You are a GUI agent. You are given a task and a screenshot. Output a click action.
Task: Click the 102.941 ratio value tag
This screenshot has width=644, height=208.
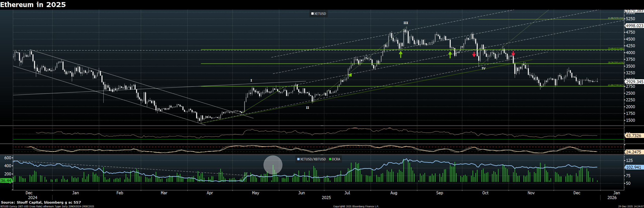click(633, 167)
